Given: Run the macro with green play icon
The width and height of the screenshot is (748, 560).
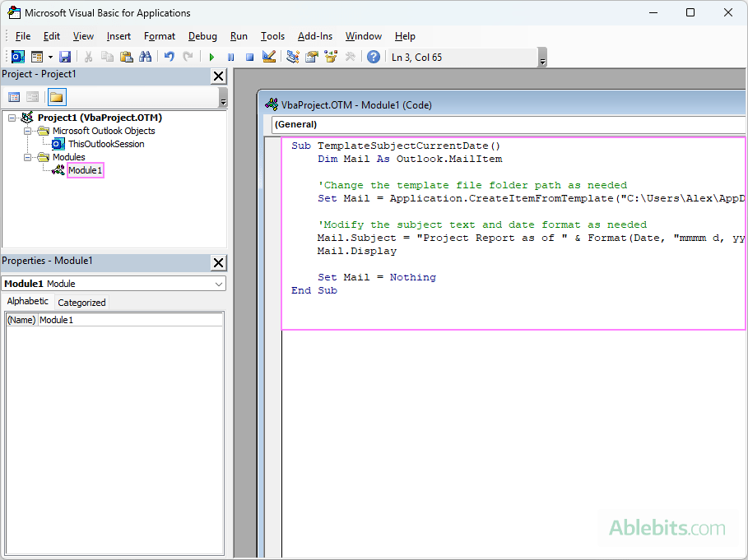Looking at the screenshot, I should [211, 58].
